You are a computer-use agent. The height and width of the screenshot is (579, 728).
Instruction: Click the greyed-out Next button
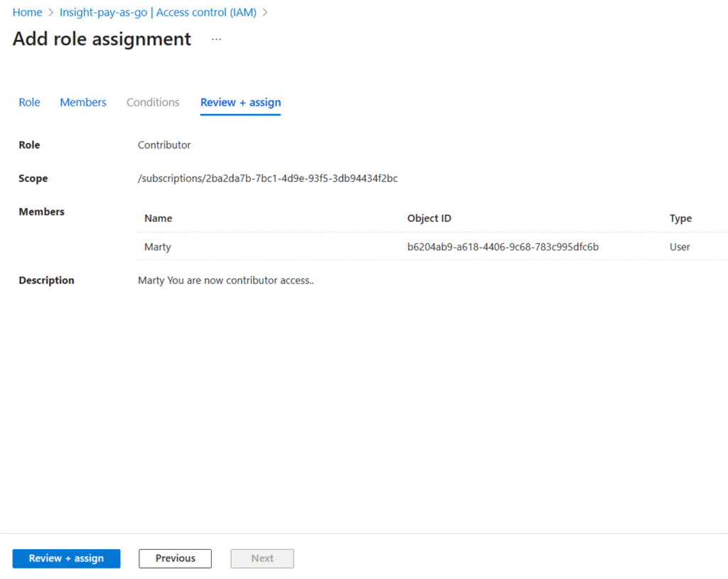[262, 558]
